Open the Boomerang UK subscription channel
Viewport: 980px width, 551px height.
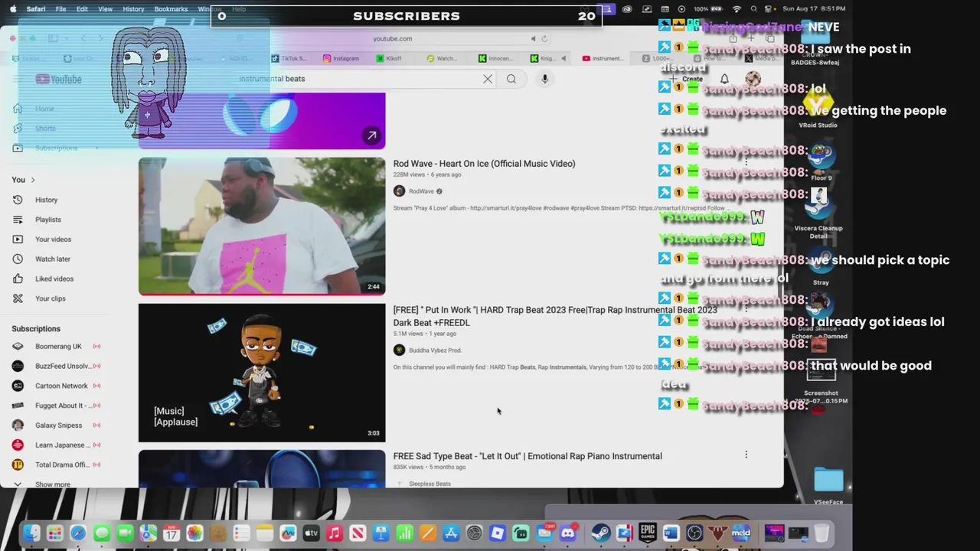57,347
